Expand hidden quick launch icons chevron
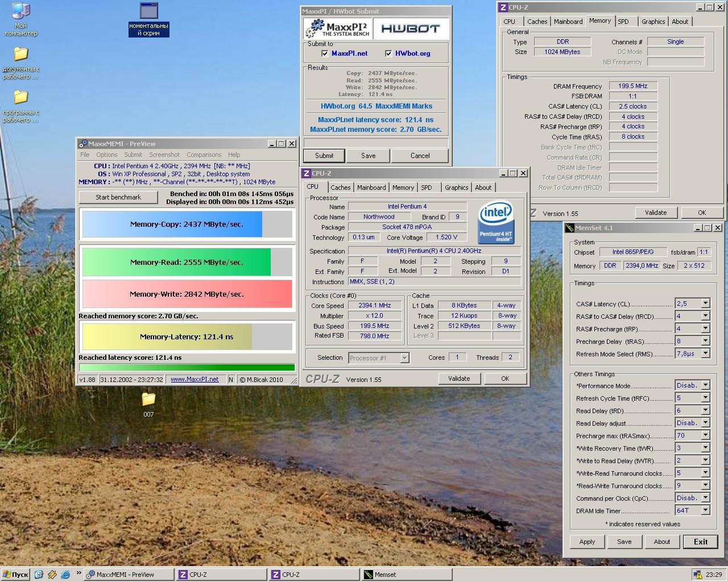This screenshot has width=728, height=582. [78, 574]
